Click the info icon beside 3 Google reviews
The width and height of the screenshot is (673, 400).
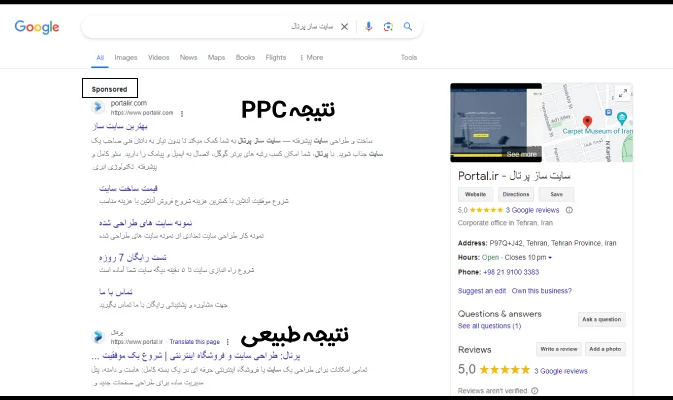(x=569, y=210)
